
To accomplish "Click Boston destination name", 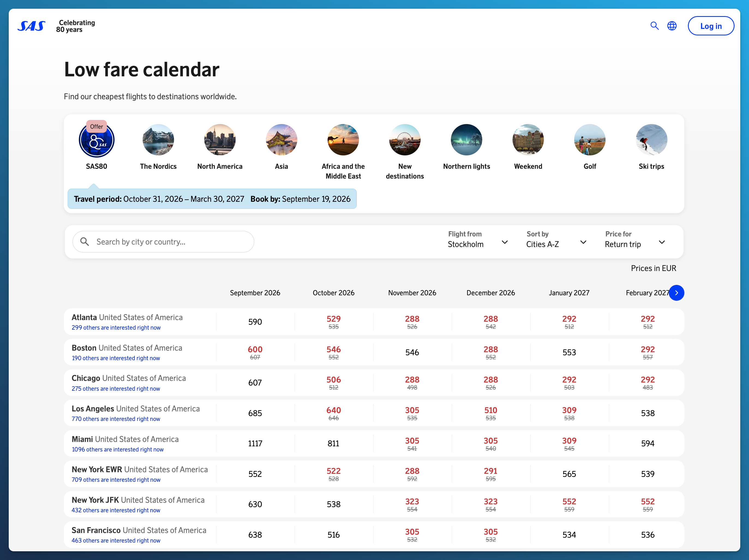I will click(84, 348).
